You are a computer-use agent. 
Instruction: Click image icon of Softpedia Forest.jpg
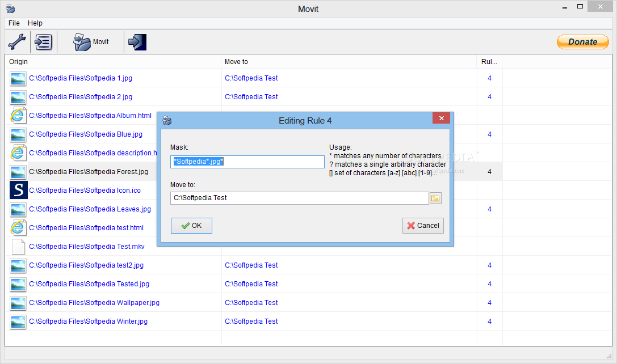pyautogui.click(x=18, y=172)
